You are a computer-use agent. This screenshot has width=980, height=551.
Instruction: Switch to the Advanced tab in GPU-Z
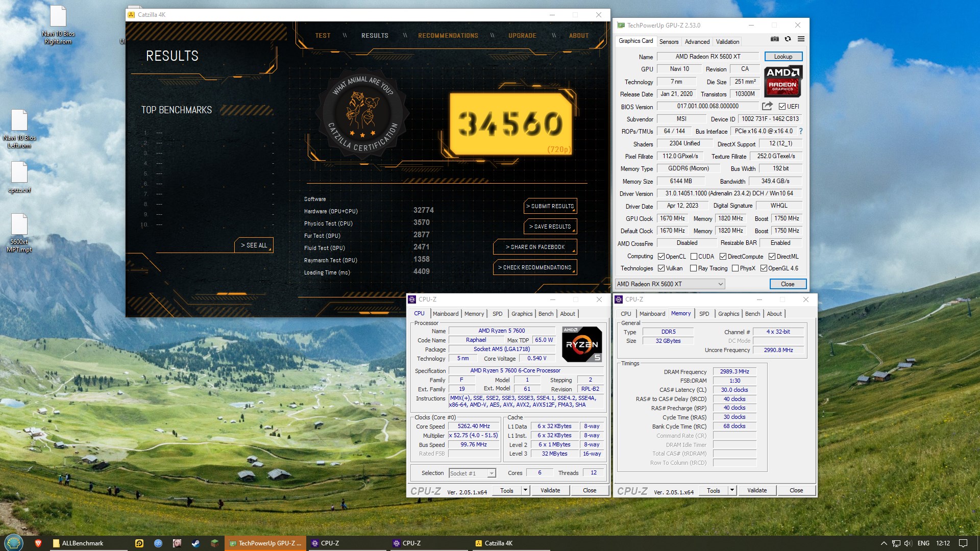(697, 42)
